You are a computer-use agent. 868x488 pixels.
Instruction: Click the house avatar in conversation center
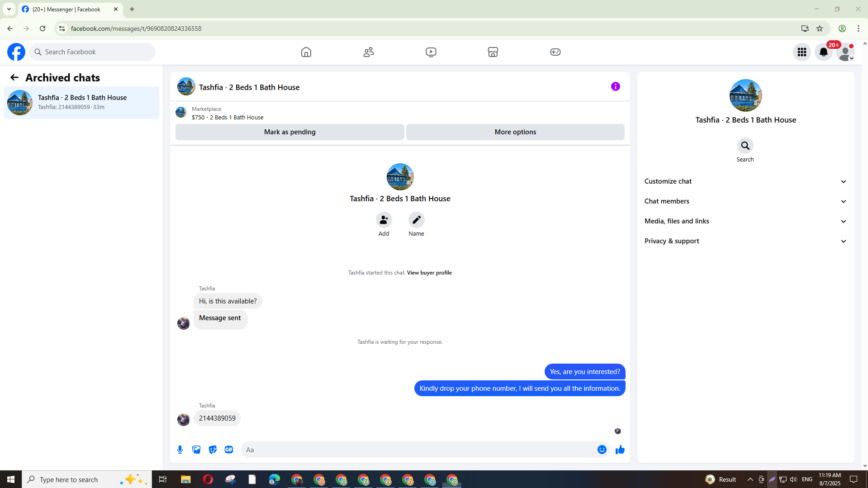400,177
